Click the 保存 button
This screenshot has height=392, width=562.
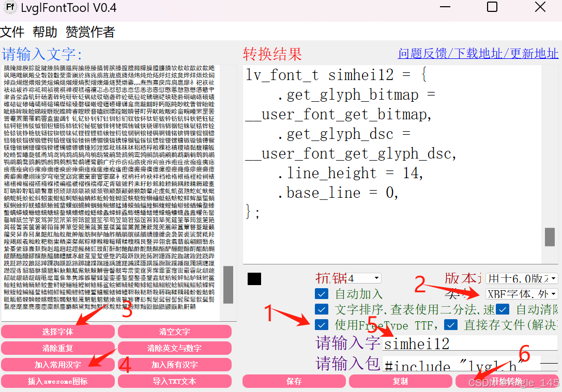294,381
